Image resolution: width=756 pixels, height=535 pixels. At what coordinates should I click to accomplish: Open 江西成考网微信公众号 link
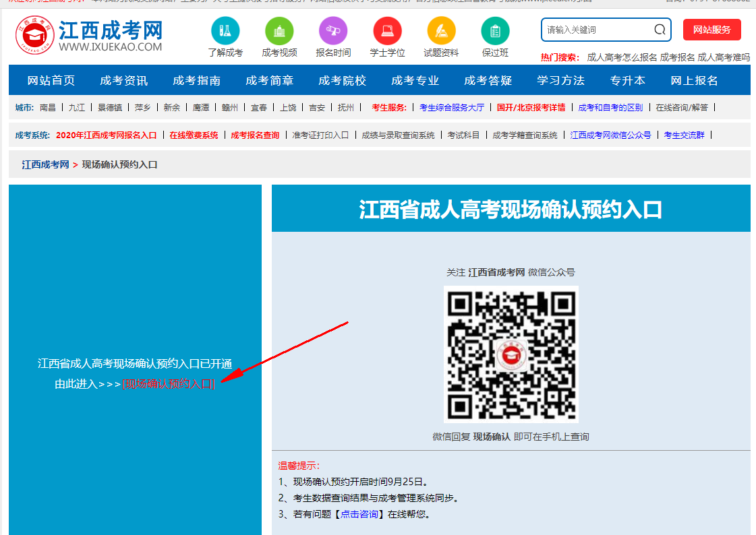click(610, 135)
